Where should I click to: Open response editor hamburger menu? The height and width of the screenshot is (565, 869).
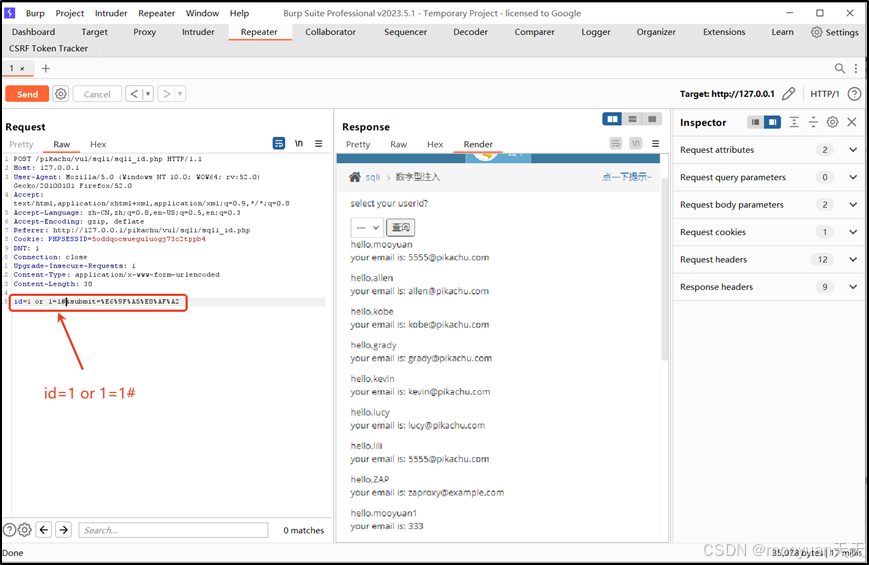pos(656,144)
